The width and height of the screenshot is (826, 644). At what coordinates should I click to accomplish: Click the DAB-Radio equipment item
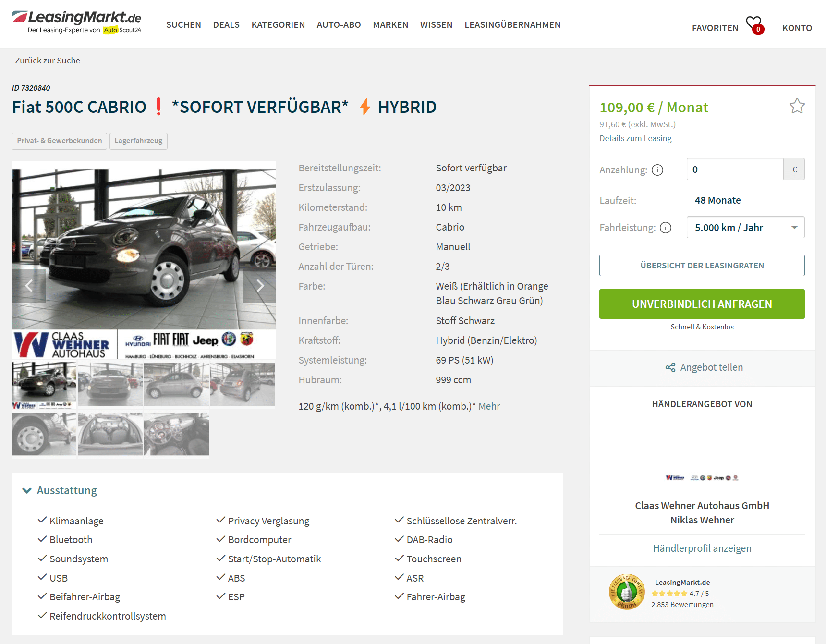click(429, 540)
